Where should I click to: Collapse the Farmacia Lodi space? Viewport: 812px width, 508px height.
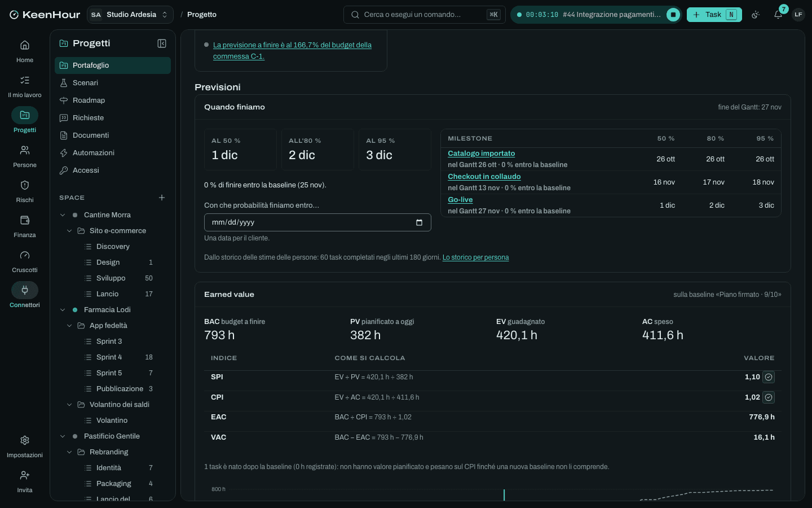(x=63, y=310)
